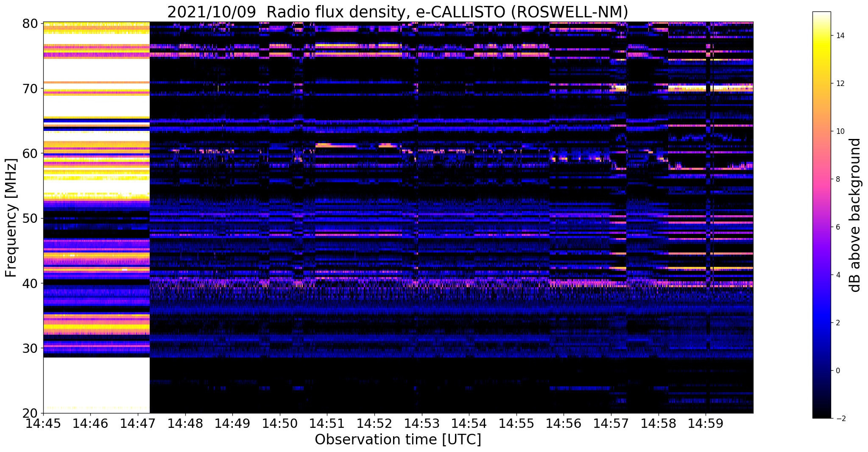
Task: Click the 14:52 time tick label
Action: pyautogui.click(x=374, y=423)
